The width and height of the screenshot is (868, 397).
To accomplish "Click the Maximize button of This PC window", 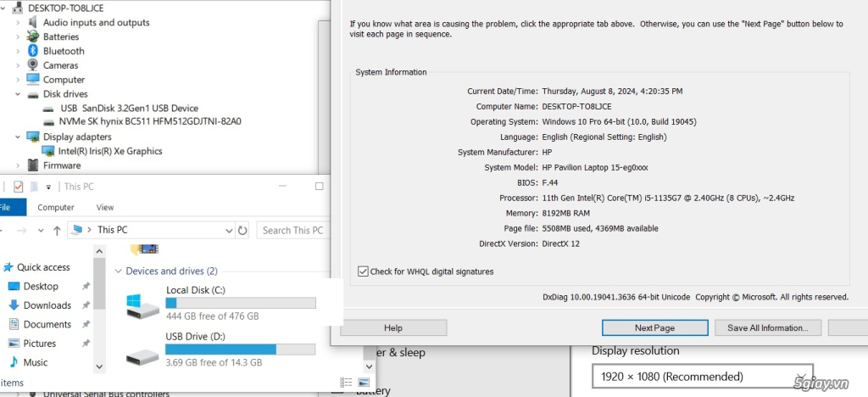I will click(319, 187).
